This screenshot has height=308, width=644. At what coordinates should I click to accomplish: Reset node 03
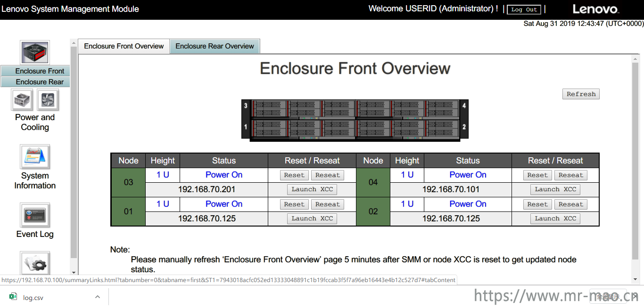(x=294, y=175)
